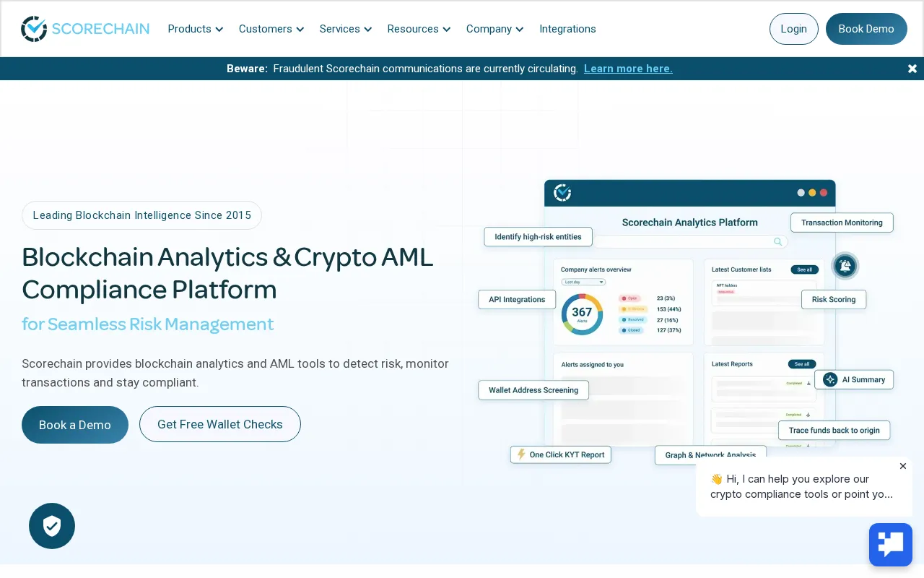Click the Graph & Network Analysis label
The image size is (924, 578).
coord(710,455)
